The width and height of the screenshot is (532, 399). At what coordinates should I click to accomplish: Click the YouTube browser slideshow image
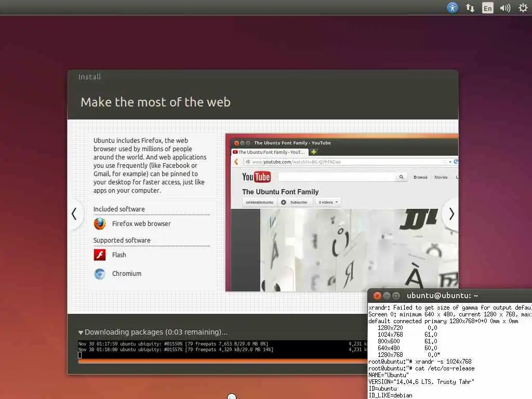pos(342,212)
